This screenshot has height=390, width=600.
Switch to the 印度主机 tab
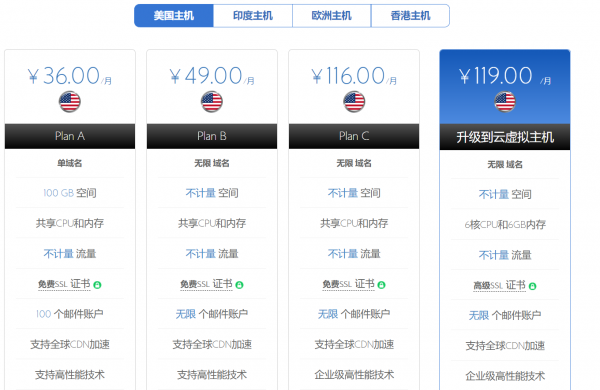pos(253,16)
